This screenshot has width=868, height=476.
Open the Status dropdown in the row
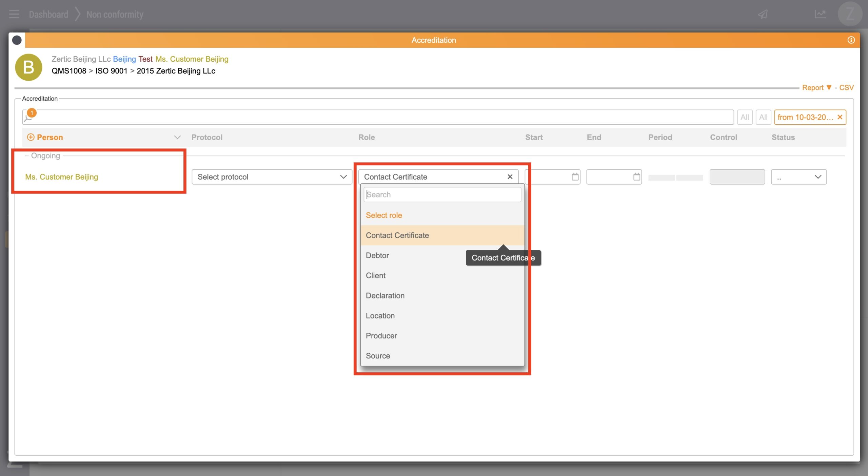[x=798, y=177]
